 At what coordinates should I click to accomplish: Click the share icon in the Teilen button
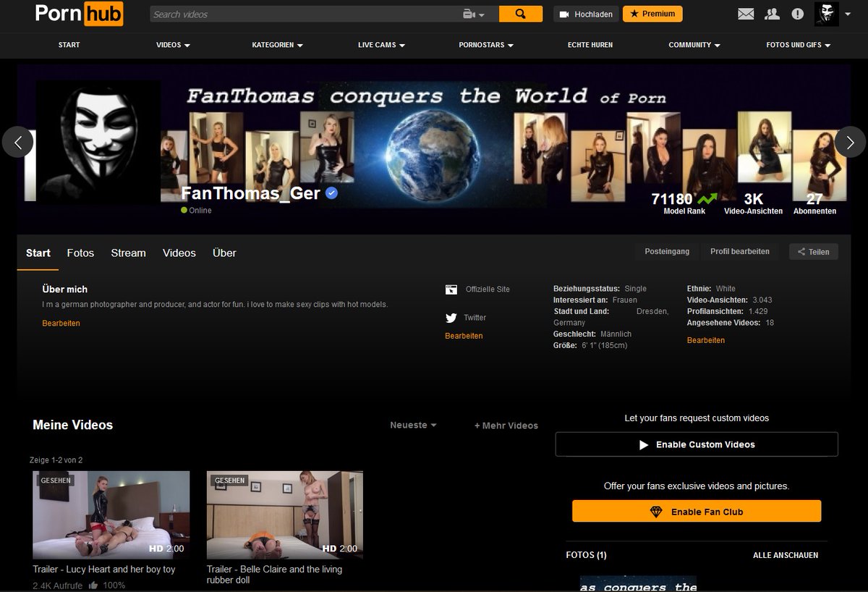point(801,252)
